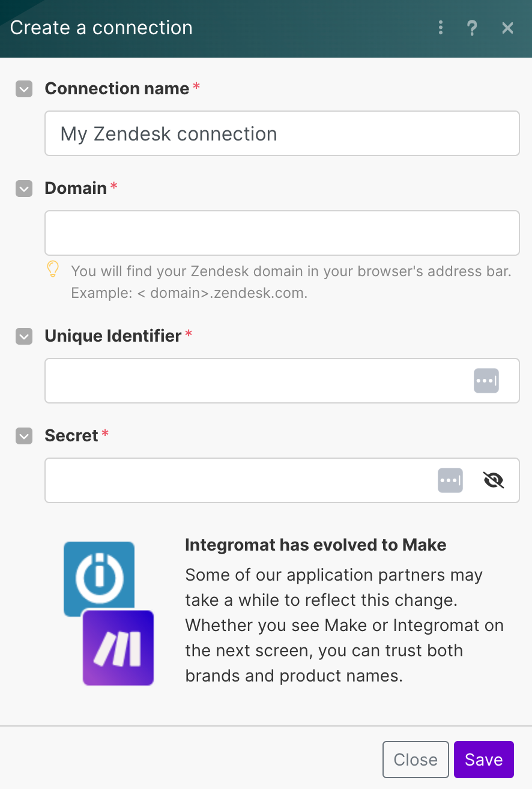Open the three-dot options menu in header
This screenshot has width=532, height=789.
pyautogui.click(x=441, y=28)
